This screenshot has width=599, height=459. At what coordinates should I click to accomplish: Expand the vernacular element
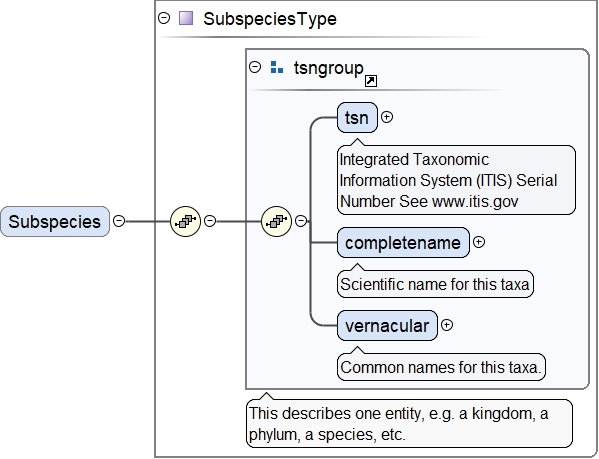[x=447, y=325]
